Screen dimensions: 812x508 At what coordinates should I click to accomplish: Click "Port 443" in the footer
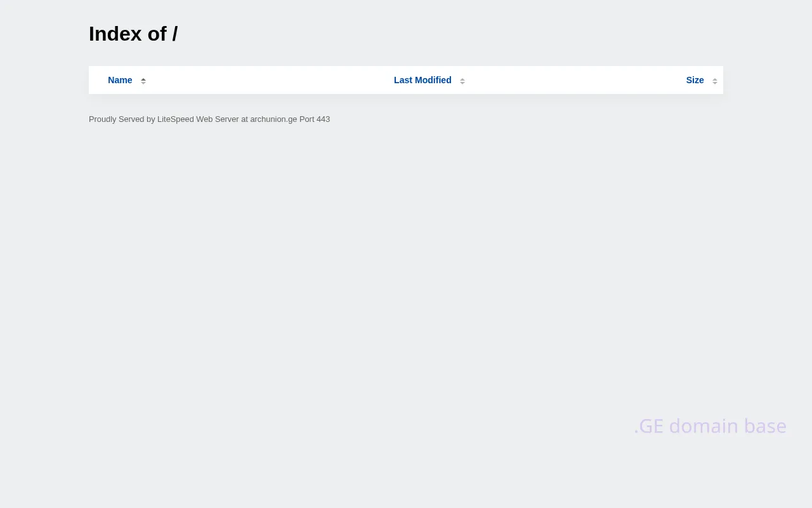315,119
